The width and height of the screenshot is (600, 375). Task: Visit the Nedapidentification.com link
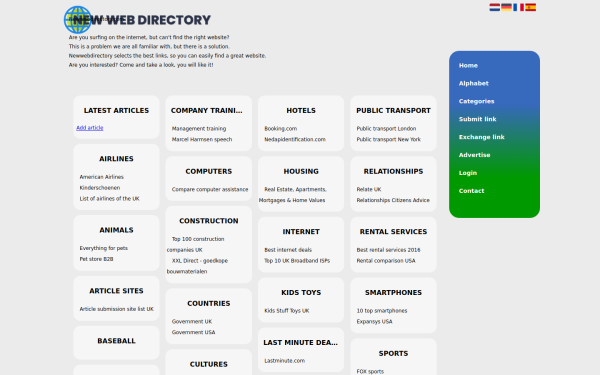click(295, 139)
